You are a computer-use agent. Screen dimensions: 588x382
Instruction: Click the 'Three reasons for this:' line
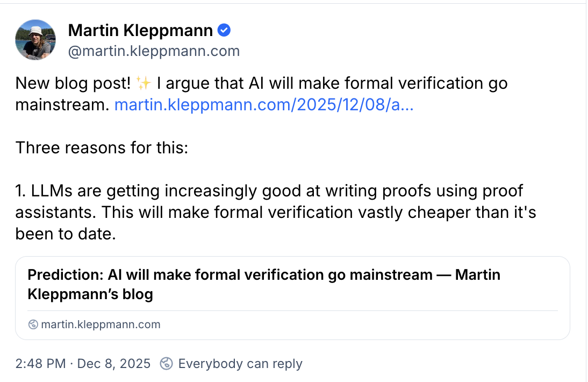click(x=102, y=147)
